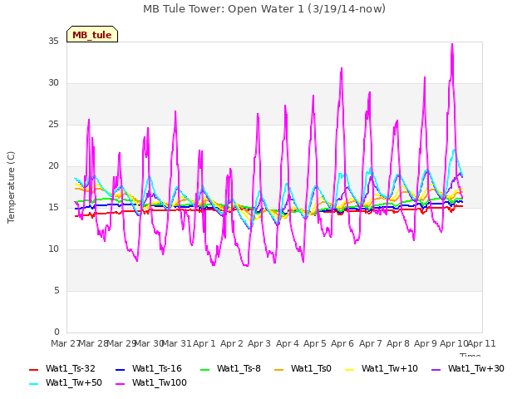Image resolution: width=532 pixels, height=399 pixels.
Task: Click the magenta Wat1_Tw100 legend swatch
Action: (120, 384)
